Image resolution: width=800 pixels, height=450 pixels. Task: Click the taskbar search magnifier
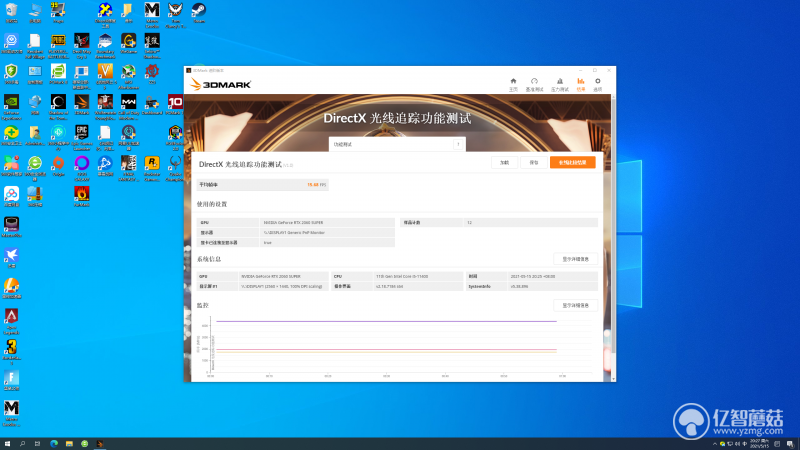[x=22, y=444]
